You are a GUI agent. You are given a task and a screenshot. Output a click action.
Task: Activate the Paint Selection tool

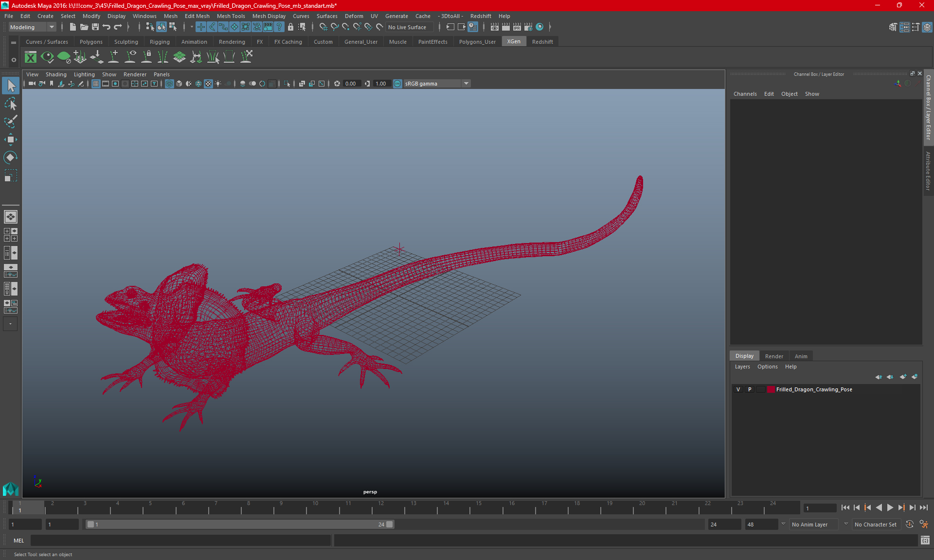coord(11,122)
